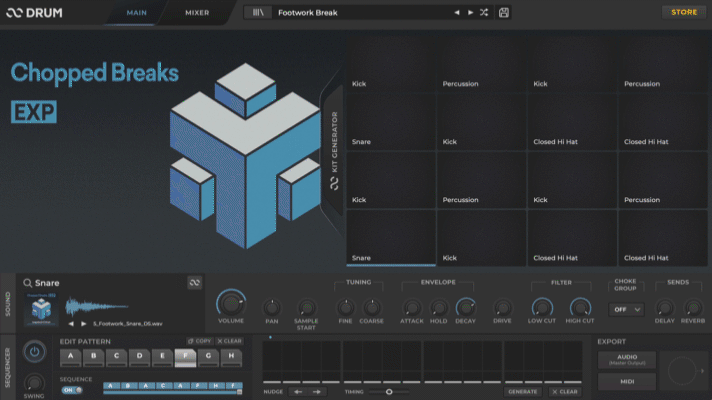Click the Swing knob

pos(34,383)
